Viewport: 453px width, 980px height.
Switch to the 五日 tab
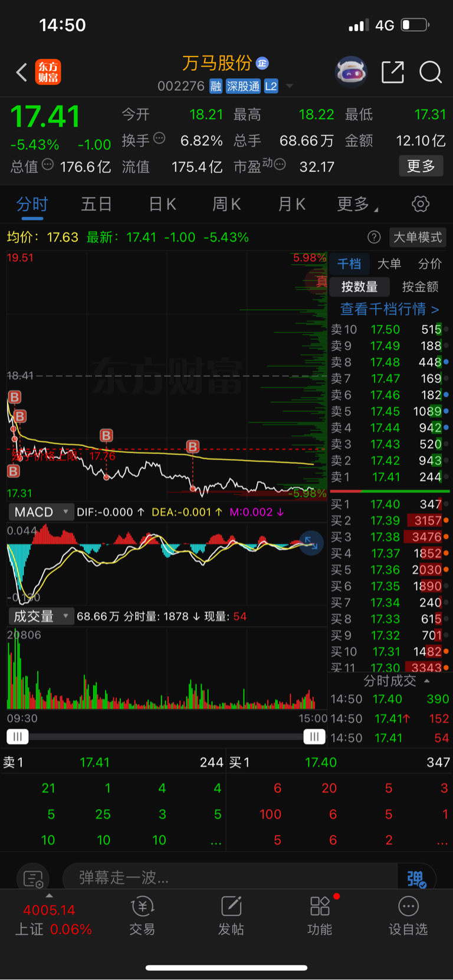96,204
